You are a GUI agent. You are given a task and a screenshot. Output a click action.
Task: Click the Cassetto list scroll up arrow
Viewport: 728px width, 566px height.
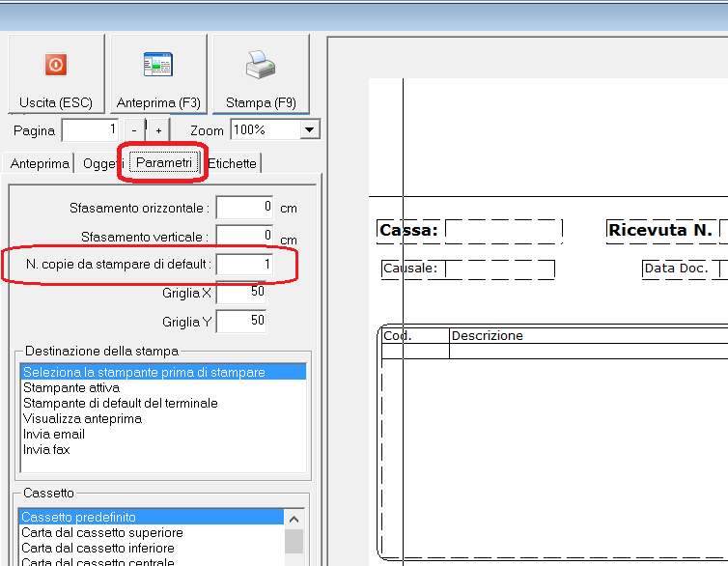point(294,519)
